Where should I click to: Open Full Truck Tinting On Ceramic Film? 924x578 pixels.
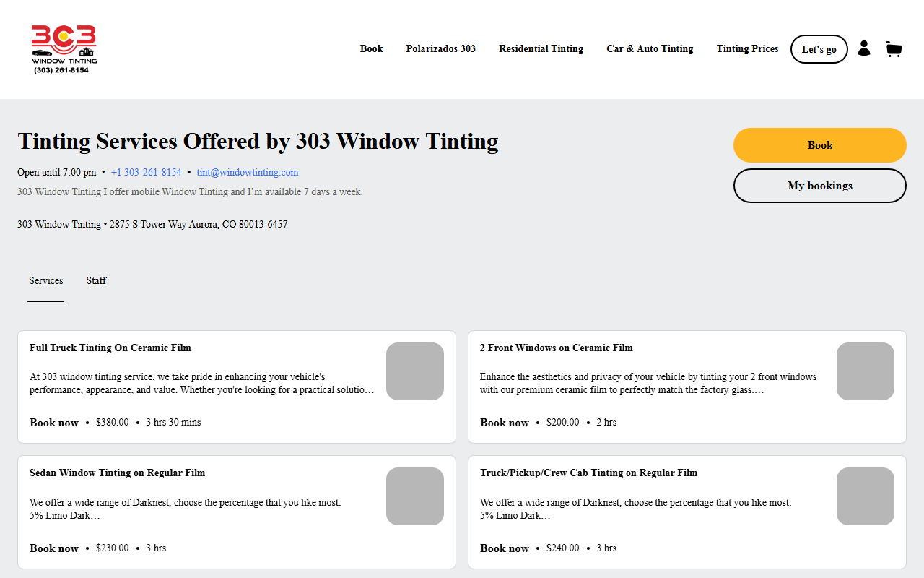(x=110, y=348)
